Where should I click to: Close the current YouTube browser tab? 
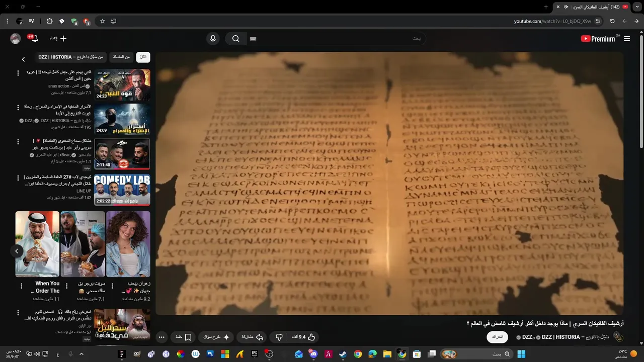[x=557, y=7]
